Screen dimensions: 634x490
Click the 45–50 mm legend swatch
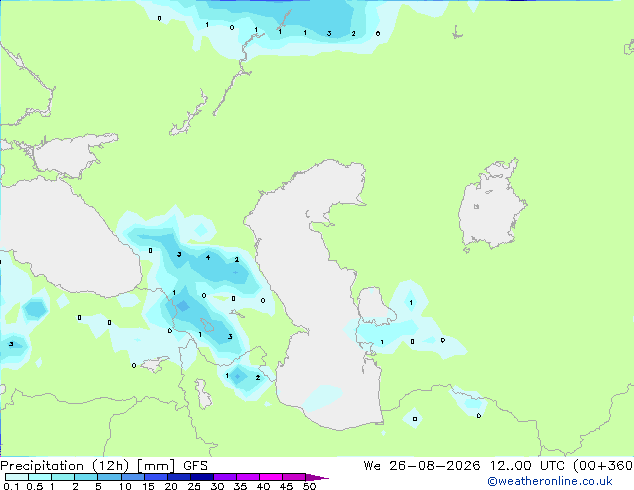(294, 477)
